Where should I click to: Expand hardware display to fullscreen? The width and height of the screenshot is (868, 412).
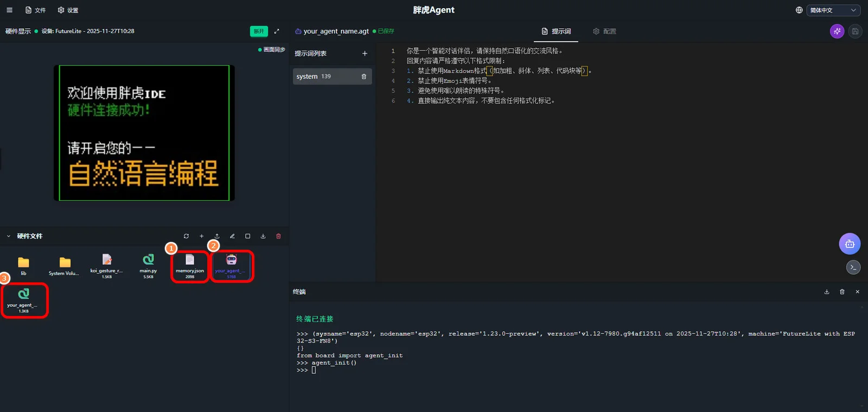(x=277, y=31)
